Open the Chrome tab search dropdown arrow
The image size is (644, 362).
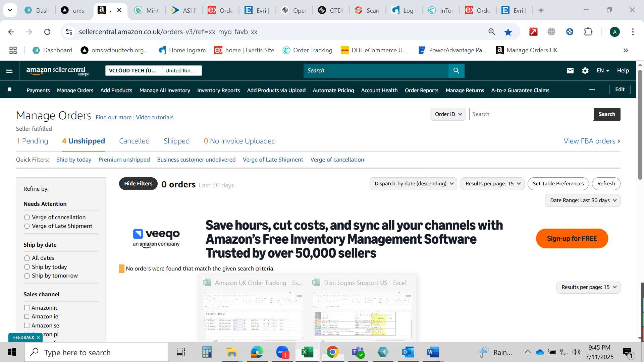10,10
